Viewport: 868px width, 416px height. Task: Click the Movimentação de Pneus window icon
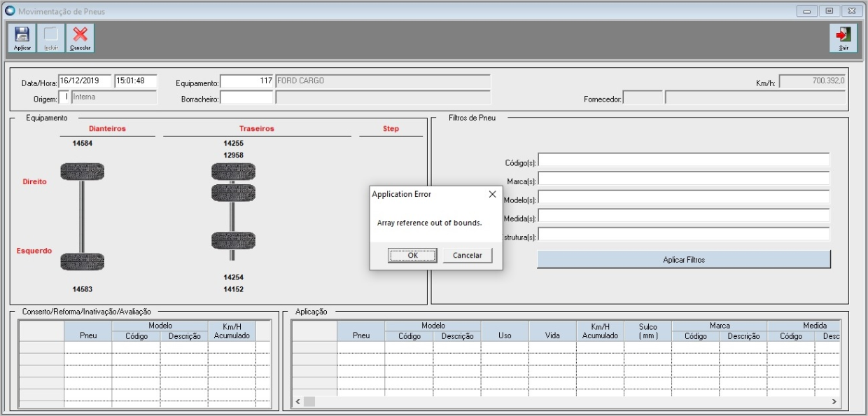(x=10, y=11)
